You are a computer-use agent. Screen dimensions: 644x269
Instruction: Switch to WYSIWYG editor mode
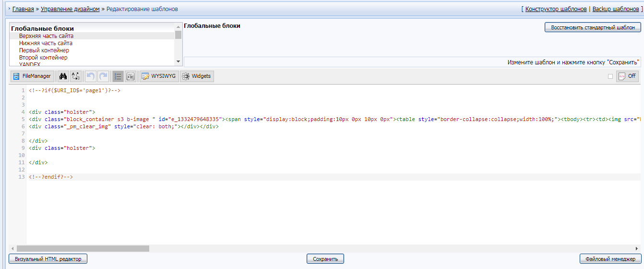[x=158, y=76]
